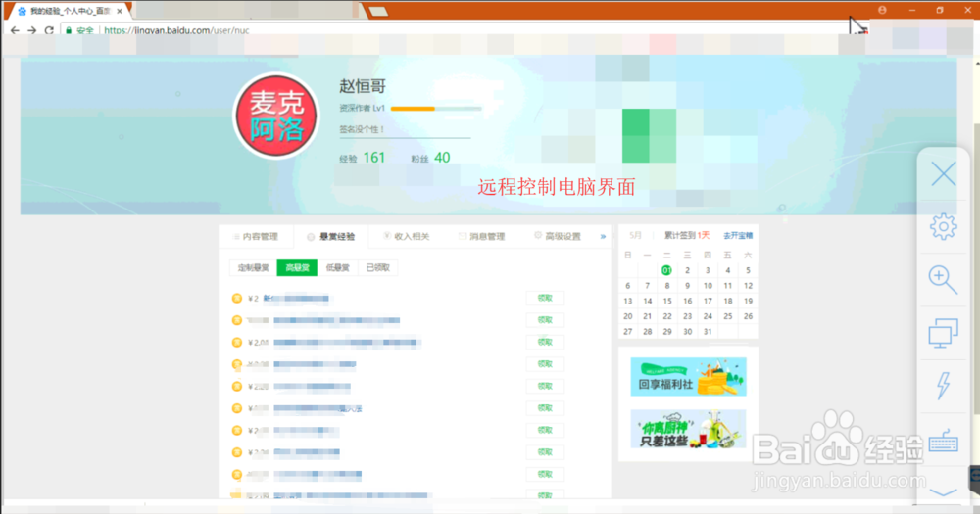Image resolution: width=980 pixels, height=514 pixels.
Task: Click the page vertical scrollbar
Action: [976, 268]
